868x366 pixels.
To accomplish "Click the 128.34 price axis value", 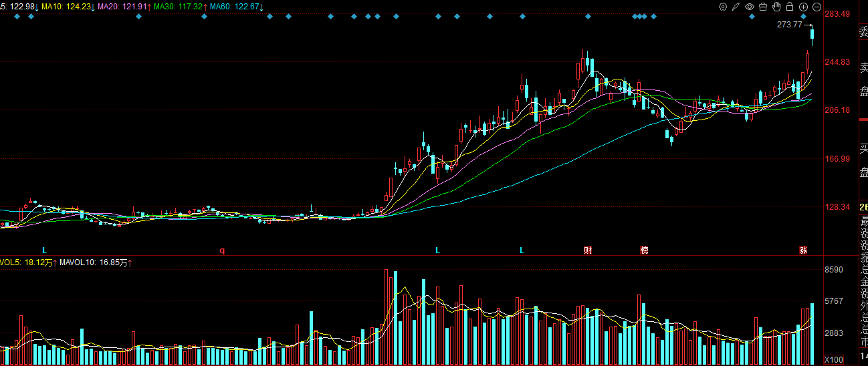I will (x=837, y=207).
